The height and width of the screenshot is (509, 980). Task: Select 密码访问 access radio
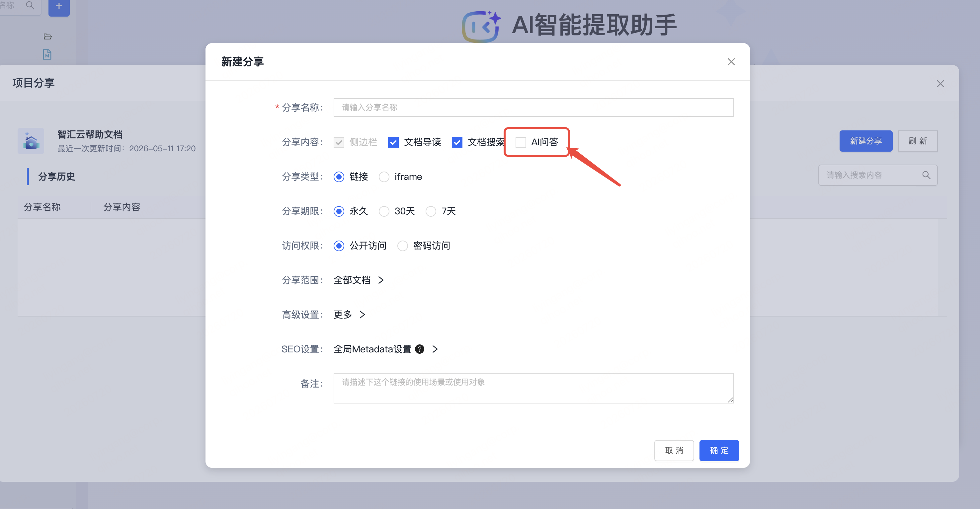coord(402,246)
